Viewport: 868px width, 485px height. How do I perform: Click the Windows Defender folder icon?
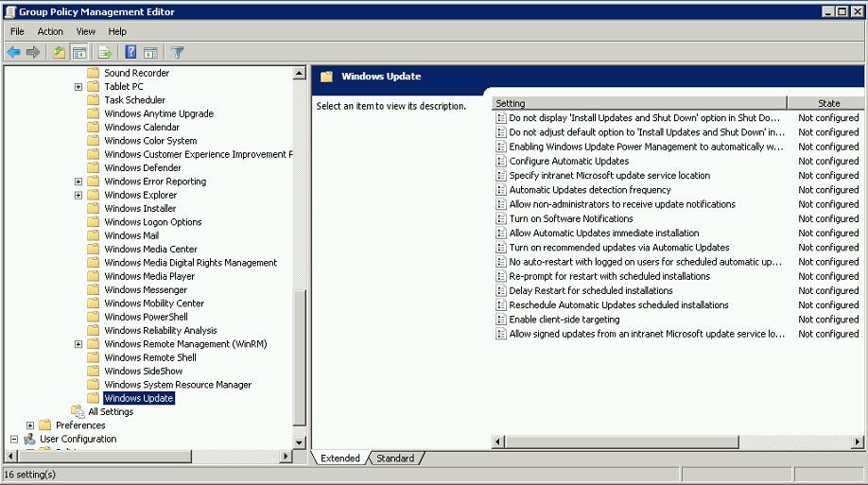pos(94,167)
